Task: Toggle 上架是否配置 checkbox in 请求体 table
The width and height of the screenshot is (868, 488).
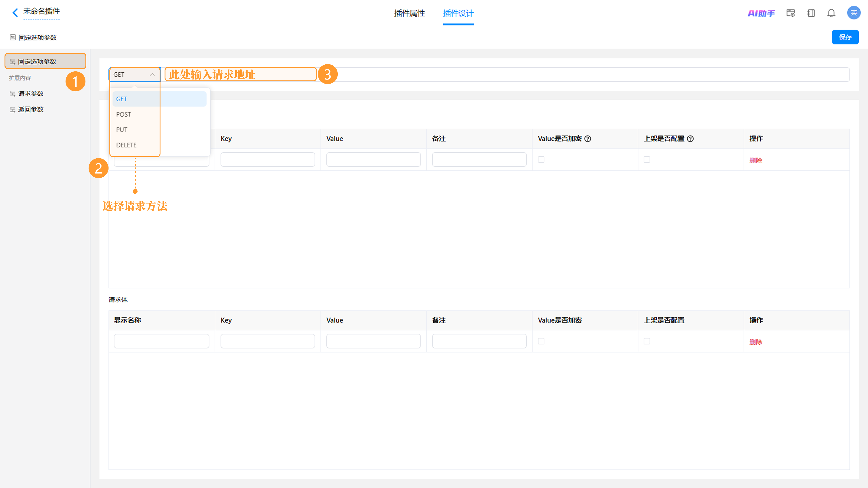Action: [647, 341]
